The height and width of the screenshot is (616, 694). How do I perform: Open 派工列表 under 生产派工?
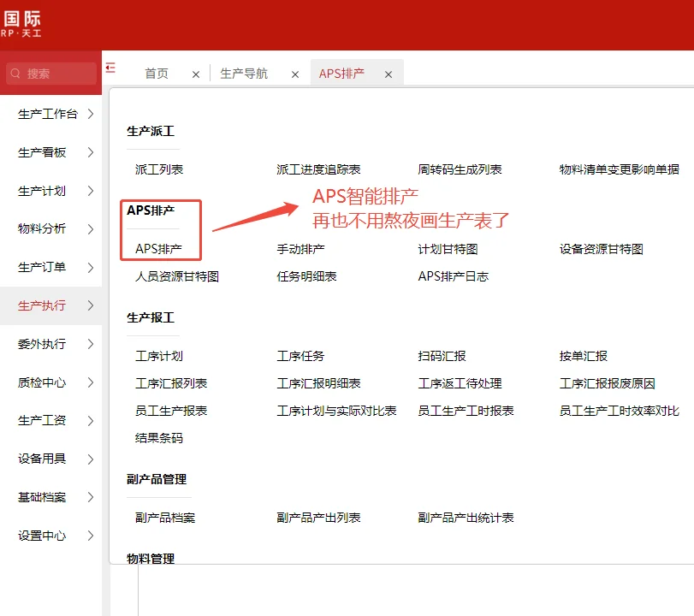tap(161, 169)
